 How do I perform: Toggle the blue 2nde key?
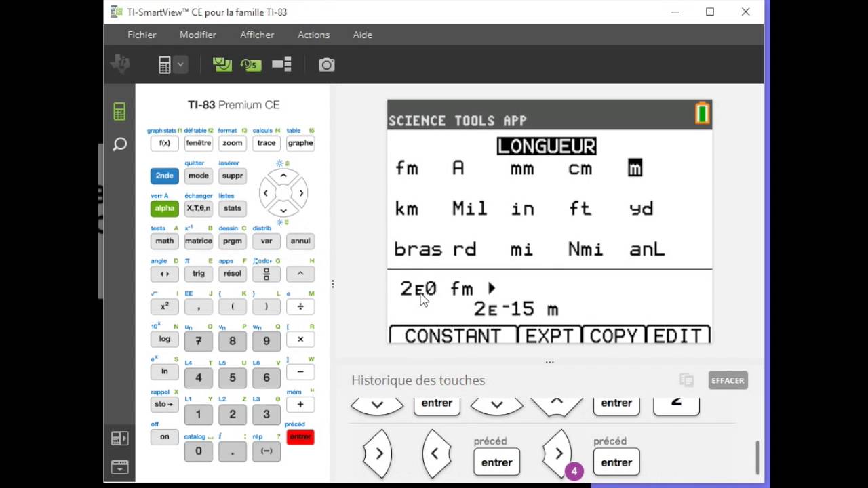coord(165,176)
